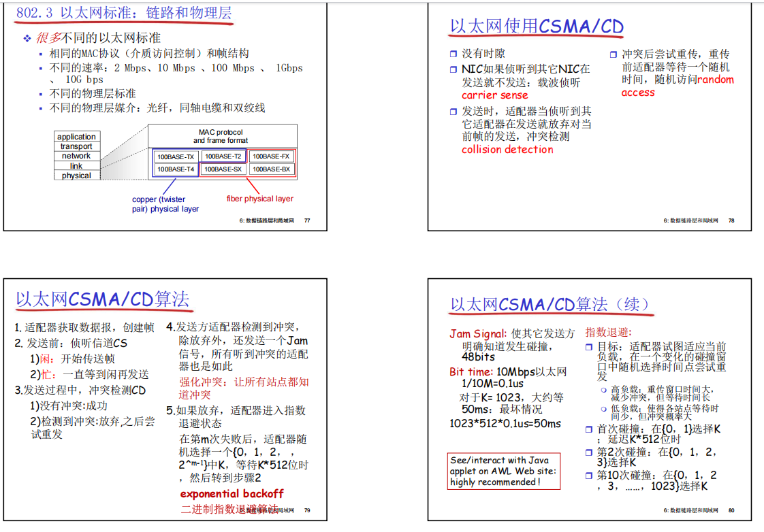Click the bullet starting '不同的速率: 2 Mbps'

pyautogui.click(x=176, y=73)
